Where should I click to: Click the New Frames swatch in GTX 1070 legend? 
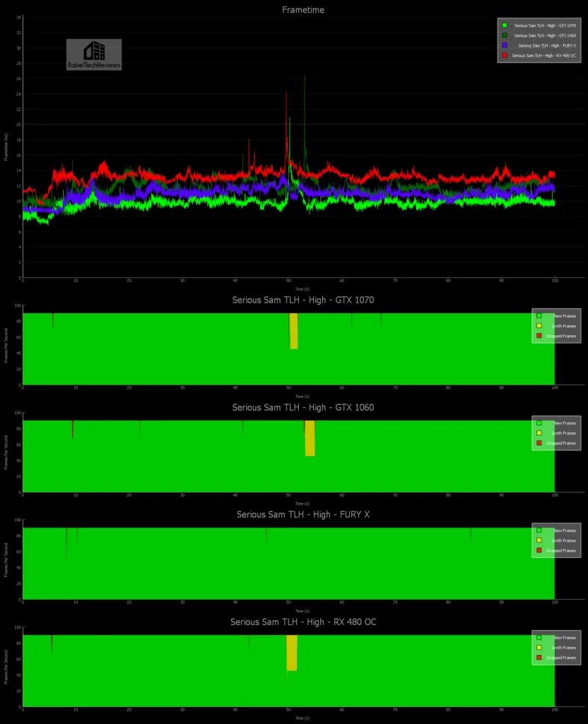[x=539, y=316]
